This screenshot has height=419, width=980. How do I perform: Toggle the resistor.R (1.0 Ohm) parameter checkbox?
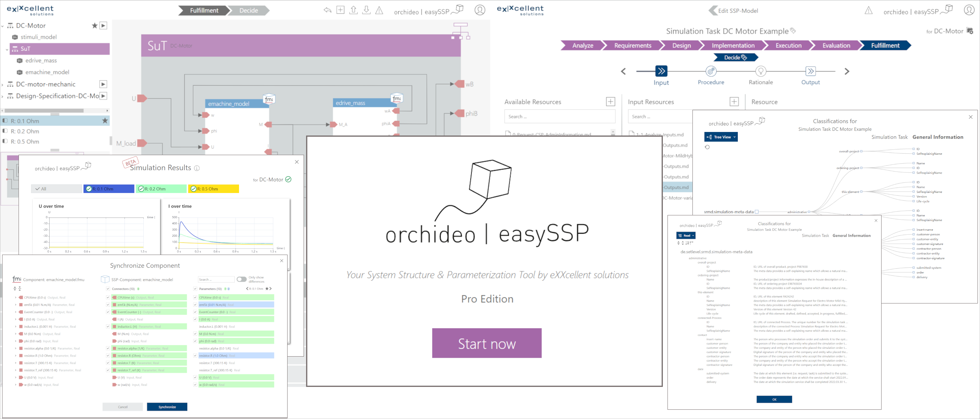pos(195,356)
